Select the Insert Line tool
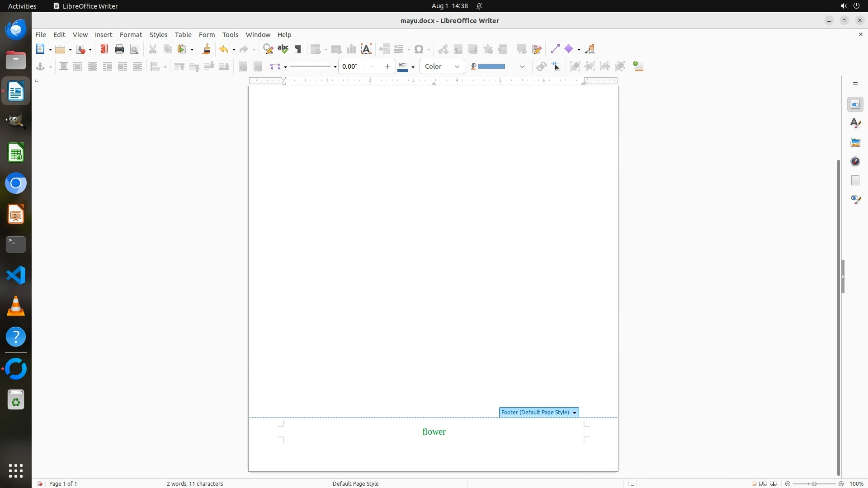This screenshot has height=488, width=868. pyautogui.click(x=555, y=49)
